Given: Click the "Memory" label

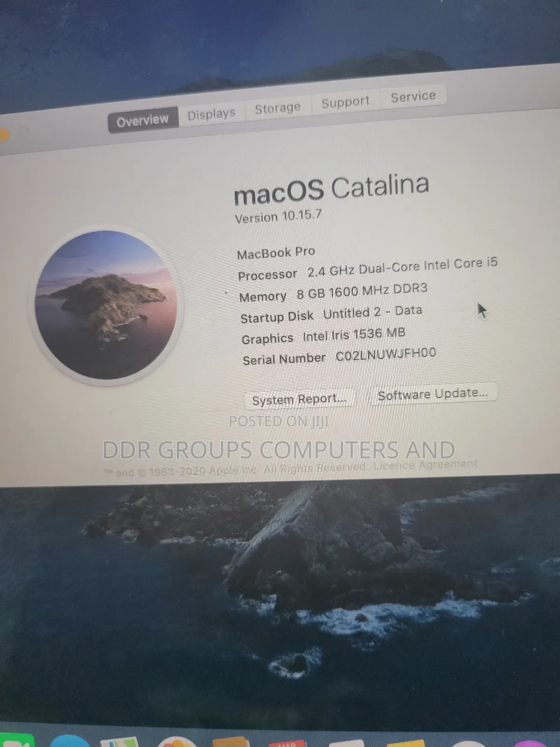Looking at the screenshot, I should point(263,296).
